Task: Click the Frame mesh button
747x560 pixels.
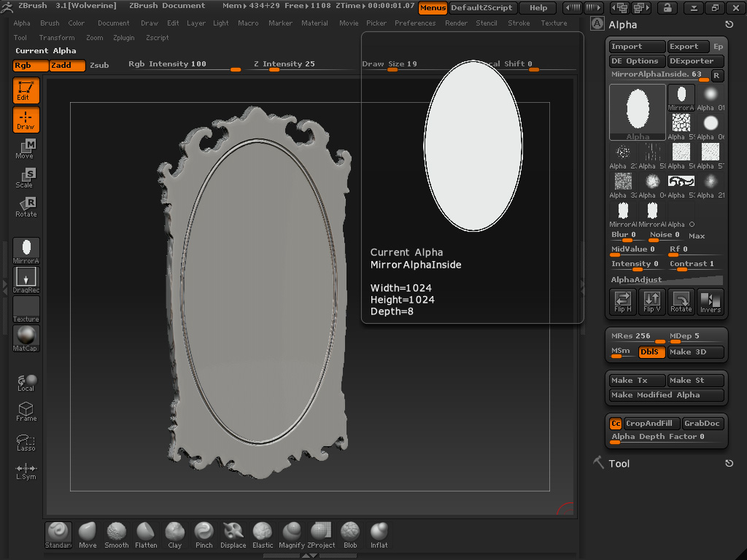Action: (x=26, y=412)
